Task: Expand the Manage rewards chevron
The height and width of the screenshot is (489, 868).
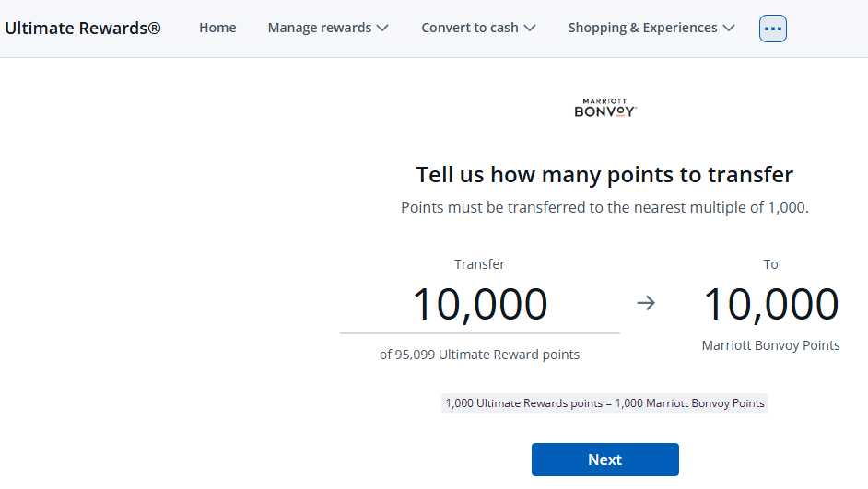Action: (382, 29)
